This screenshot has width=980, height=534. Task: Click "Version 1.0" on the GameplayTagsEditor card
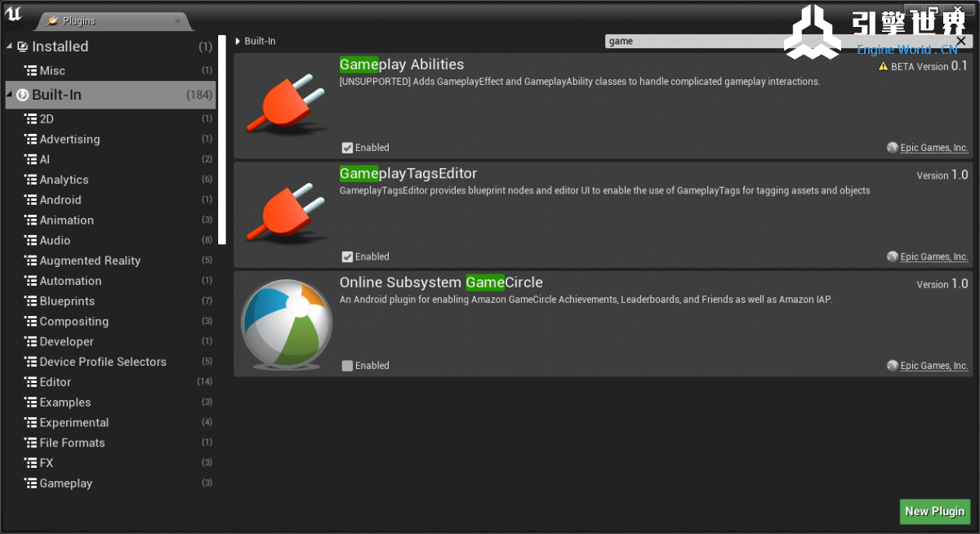[x=942, y=175]
